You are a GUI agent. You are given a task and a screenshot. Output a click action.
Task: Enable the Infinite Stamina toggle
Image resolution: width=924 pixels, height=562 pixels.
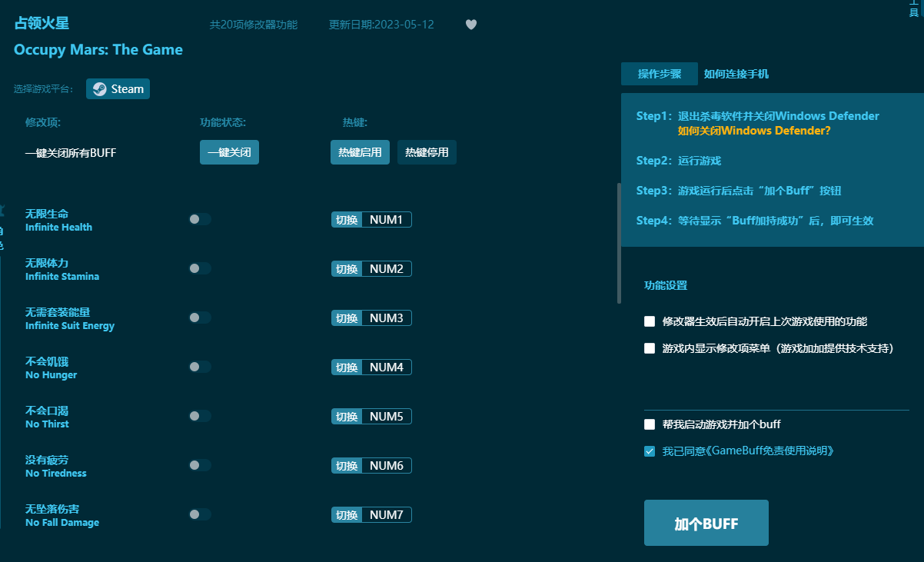[200, 268]
